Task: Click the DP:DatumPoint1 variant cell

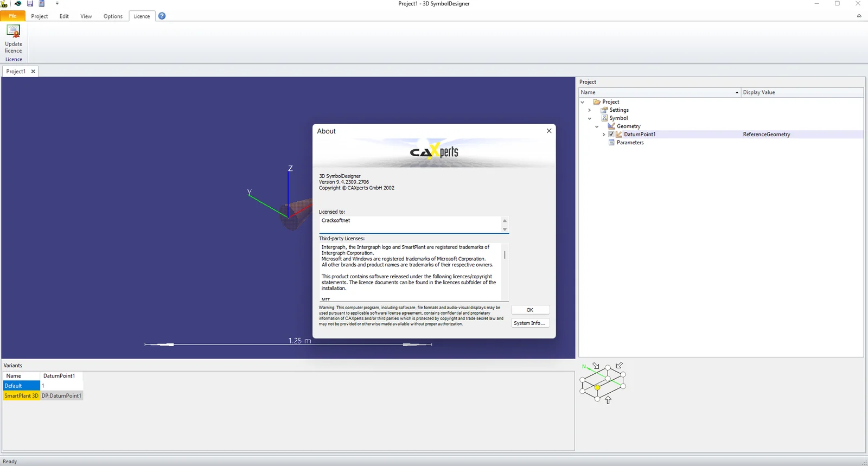Action: pyautogui.click(x=61, y=396)
